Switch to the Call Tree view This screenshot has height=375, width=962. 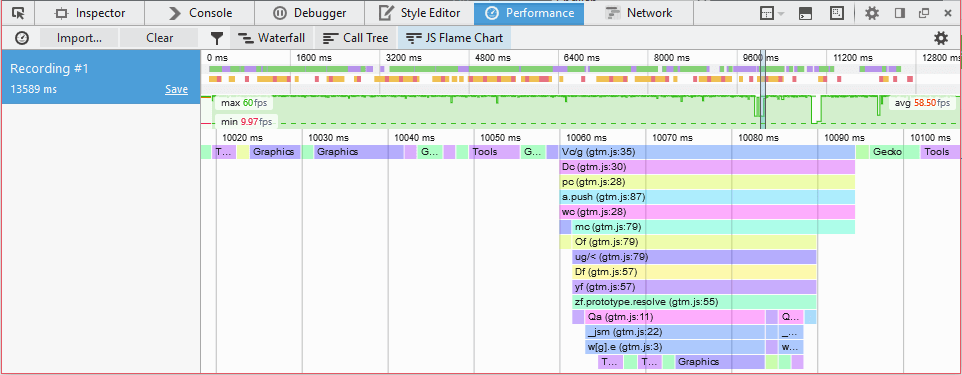coord(356,38)
